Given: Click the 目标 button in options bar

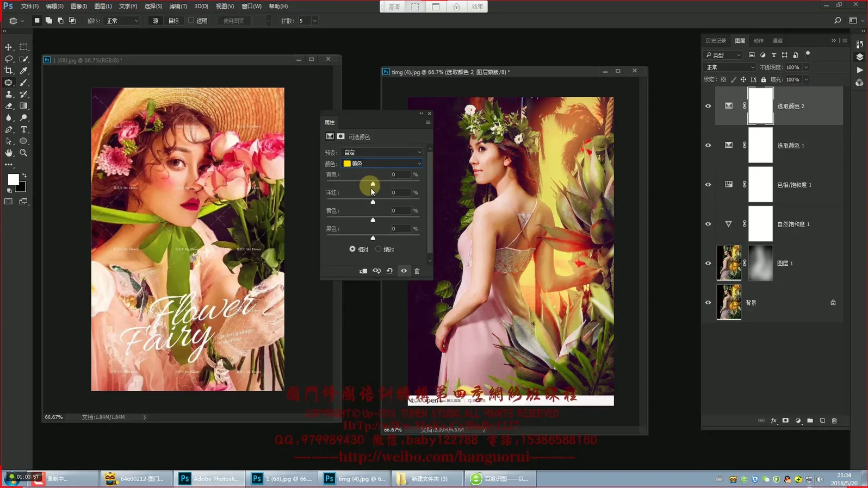Looking at the screenshot, I should point(173,21).
